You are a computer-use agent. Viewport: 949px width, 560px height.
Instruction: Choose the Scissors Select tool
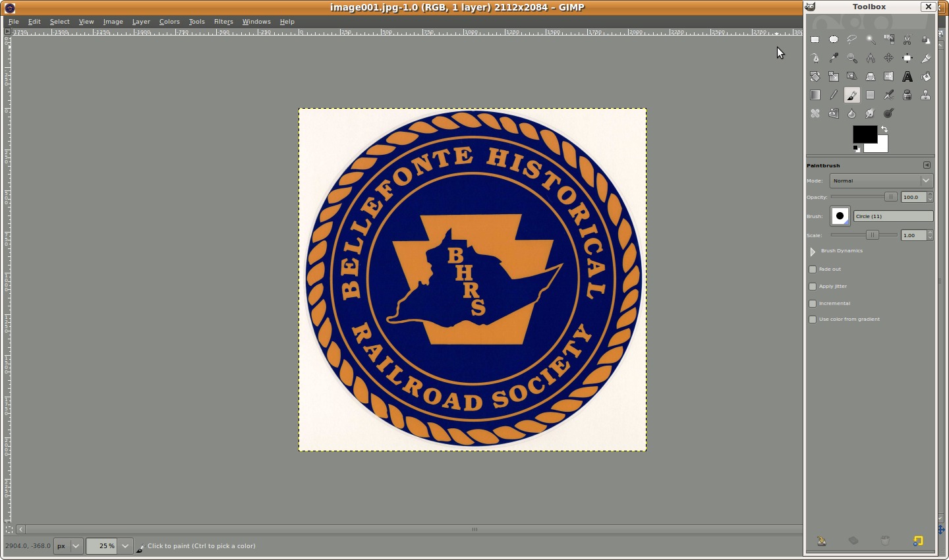coord(907,40)
